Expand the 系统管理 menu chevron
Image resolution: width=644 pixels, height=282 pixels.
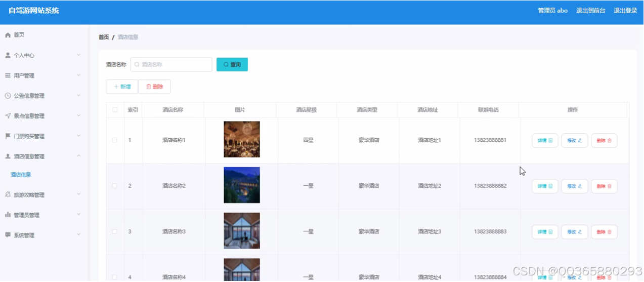[x=78, y=234]
